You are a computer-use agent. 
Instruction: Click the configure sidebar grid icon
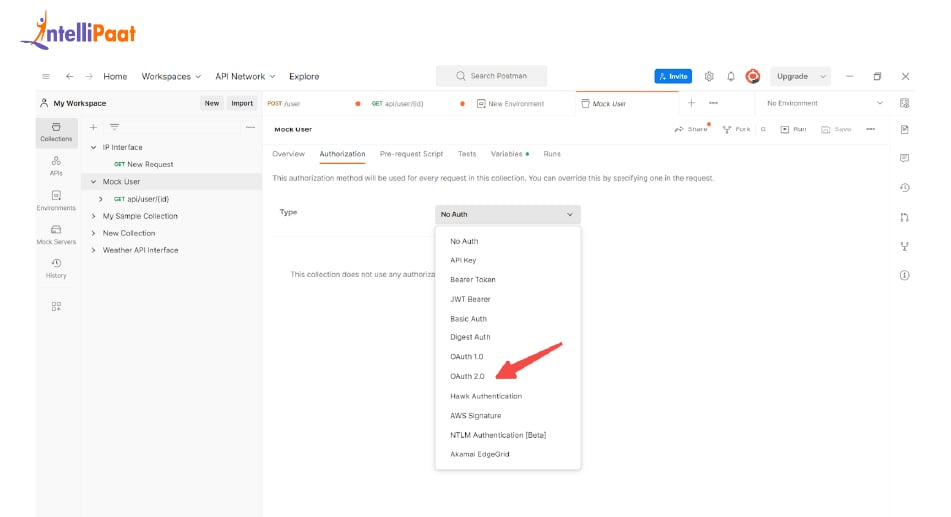(x=56, y=306)
